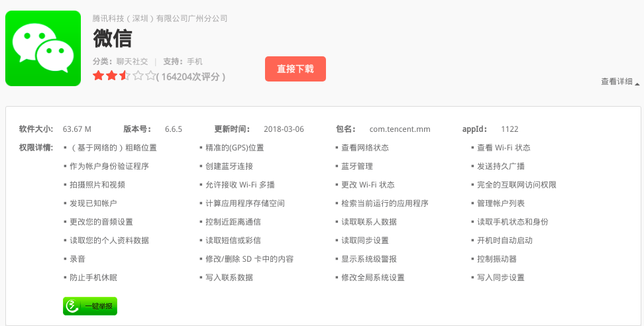Click permission 读取联系人数据

[369, 222]
